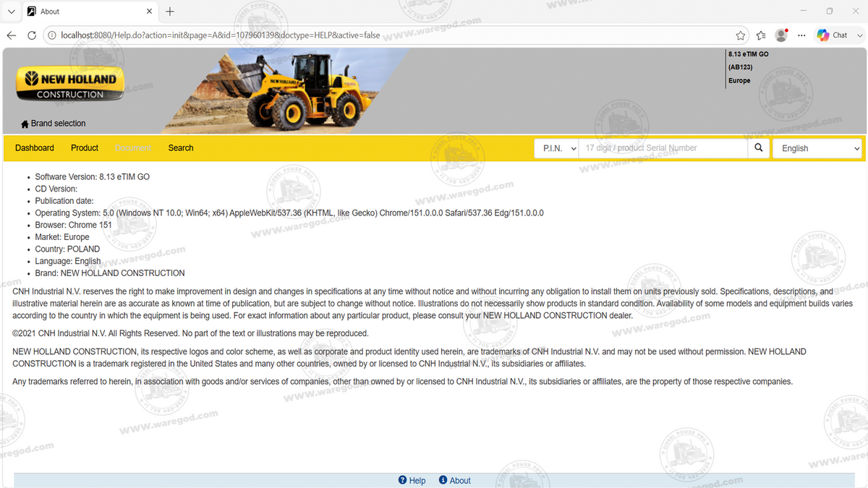This screenshot has width=868, height=488.
Task: Click the 'CD Version:' line
Action: (x=56, y=189)
